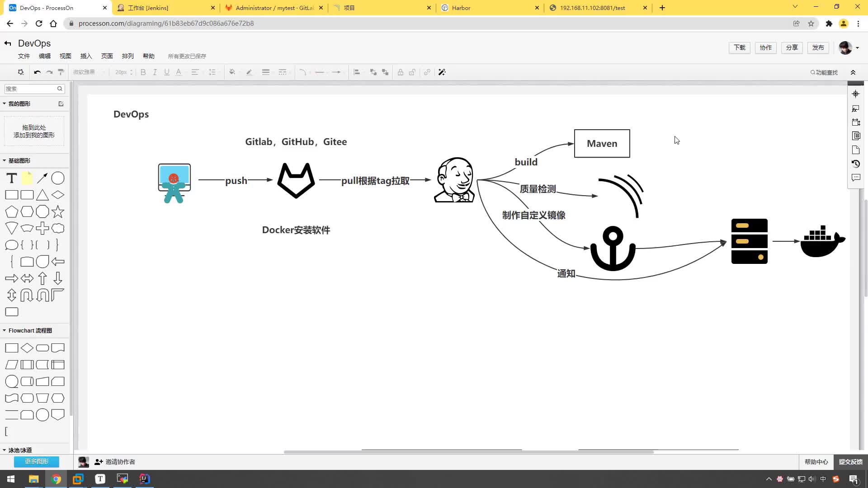The image size is (868, 488).
Task: Open the line dash style dropdown
Action: tap(283, 72)
